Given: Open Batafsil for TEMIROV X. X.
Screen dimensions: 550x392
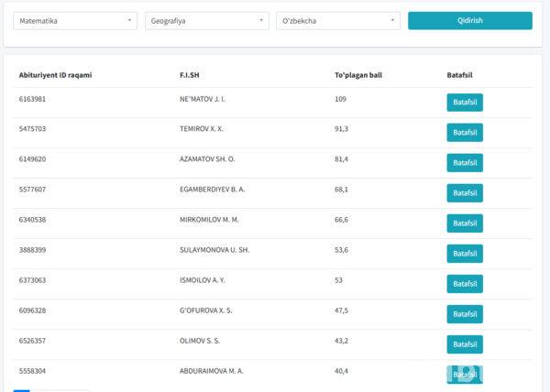Looking at the screenshot, I should [465, 133].
